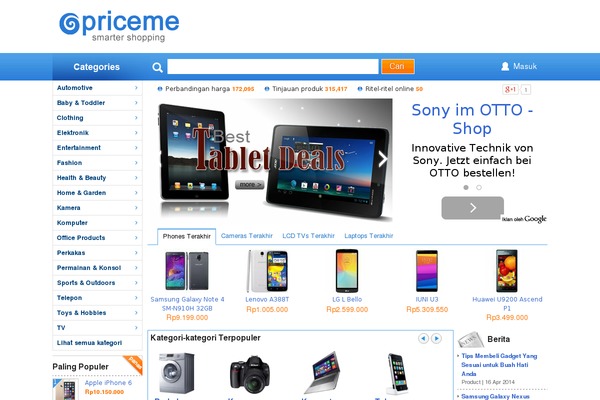Screen dimensions: 600x400
Task: Expand the Automotive category chevron
Action: coord(136,88)
